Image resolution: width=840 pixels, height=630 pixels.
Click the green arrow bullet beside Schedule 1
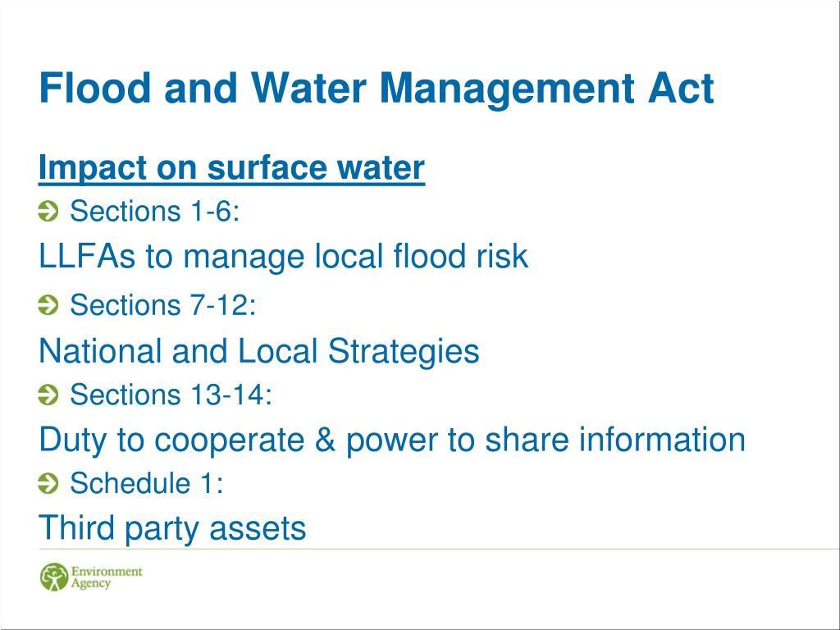point(48,483)
